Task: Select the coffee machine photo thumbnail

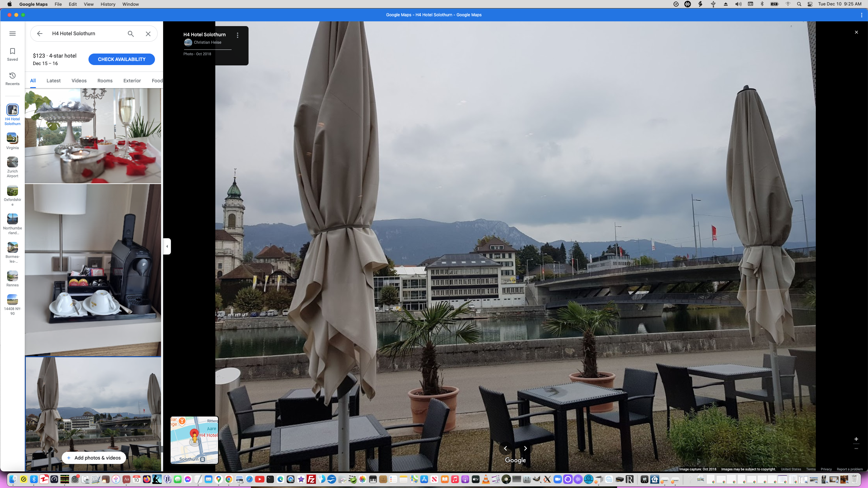Action: [x=93, y=270]
